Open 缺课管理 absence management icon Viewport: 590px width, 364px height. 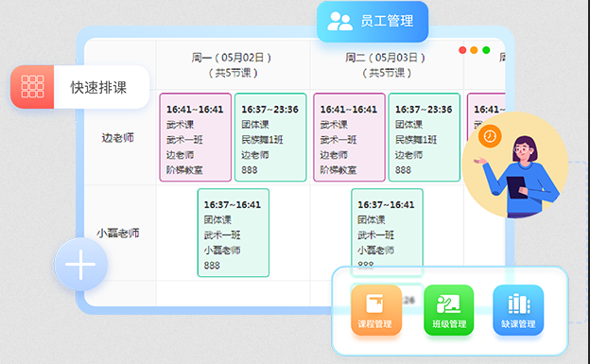click(518, 310)
